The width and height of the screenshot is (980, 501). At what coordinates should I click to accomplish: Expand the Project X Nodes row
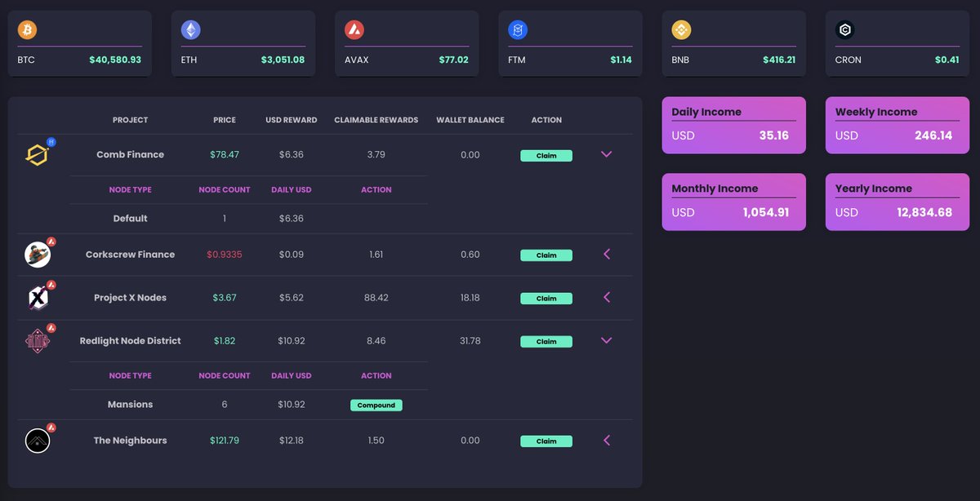pos(606,298)
